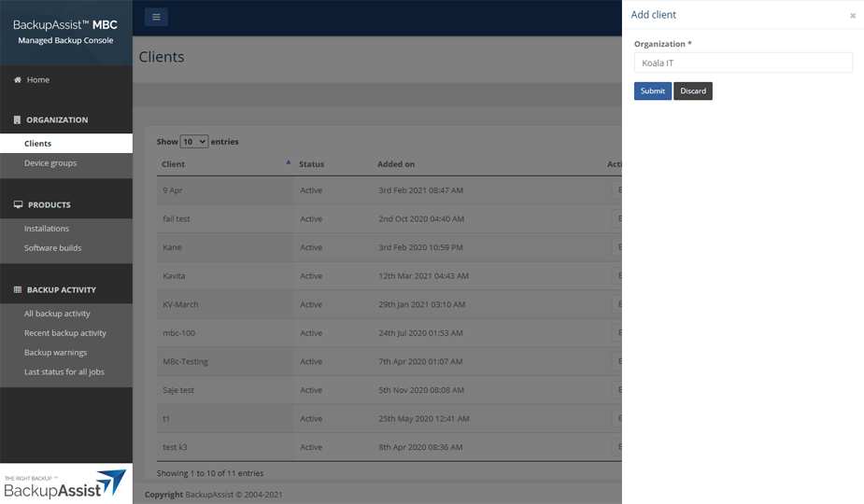Sort by the Added on column header
Viewport: 864px width, 504px height.
(x=396, y=164)
